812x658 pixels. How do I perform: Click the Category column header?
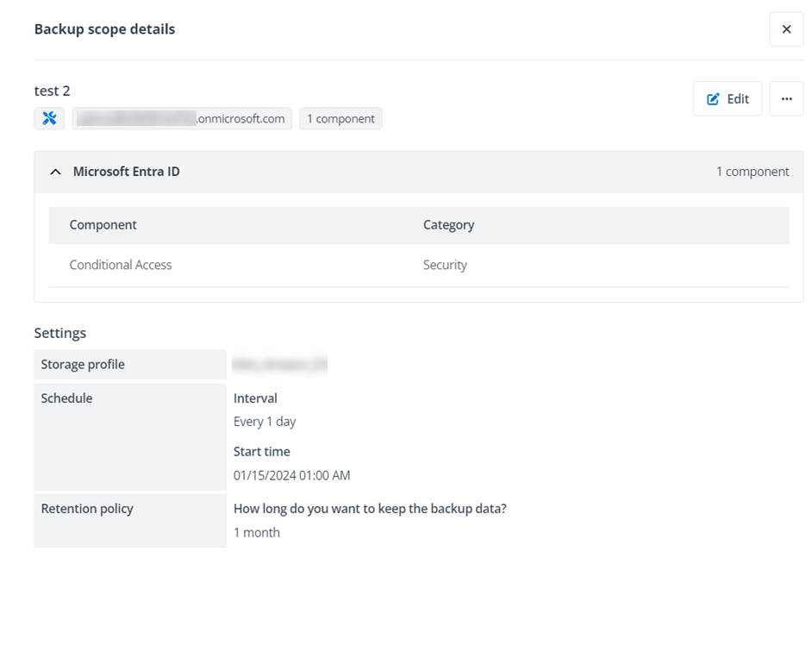(448, 224)
